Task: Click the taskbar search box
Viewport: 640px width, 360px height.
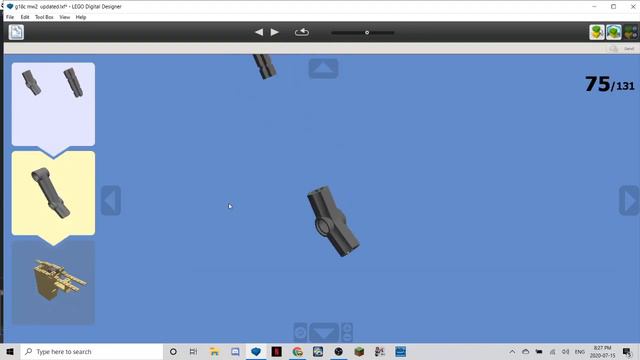Action: click(x=92, y=351)
